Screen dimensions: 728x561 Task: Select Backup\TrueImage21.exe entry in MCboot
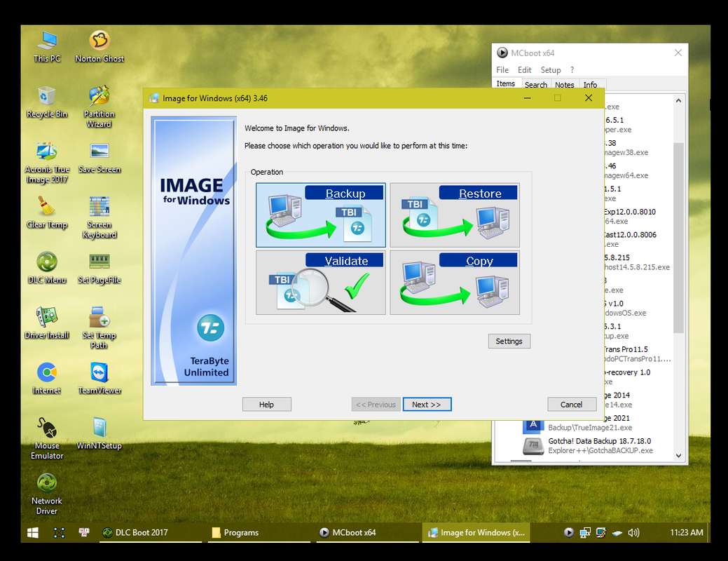coord(590,428)
